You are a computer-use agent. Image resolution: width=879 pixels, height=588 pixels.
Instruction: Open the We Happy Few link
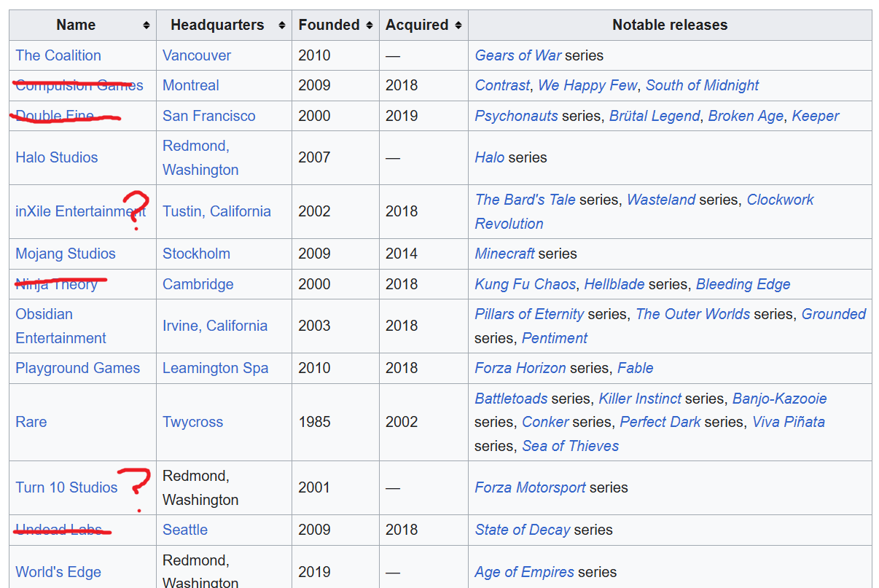point(587,85)
